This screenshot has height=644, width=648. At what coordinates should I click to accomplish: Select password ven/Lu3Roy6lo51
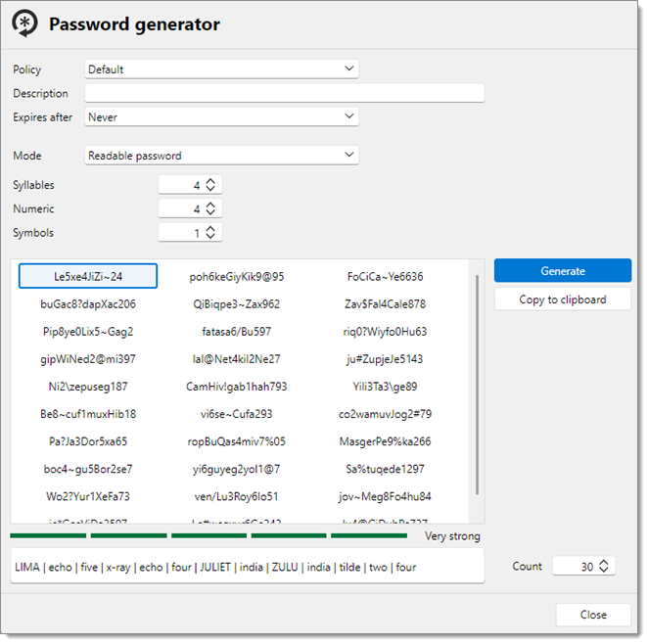(x=236, y=496)
